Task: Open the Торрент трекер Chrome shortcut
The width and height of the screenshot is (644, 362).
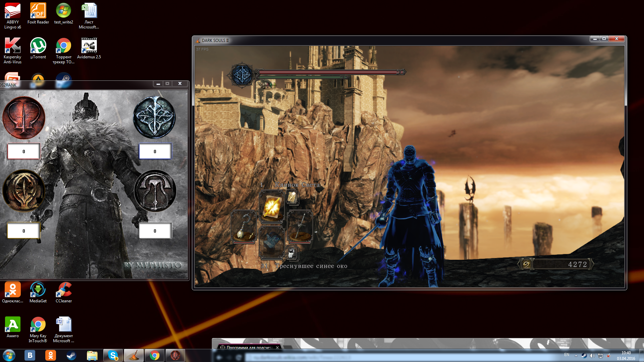Action: click(x=63, y=51)
